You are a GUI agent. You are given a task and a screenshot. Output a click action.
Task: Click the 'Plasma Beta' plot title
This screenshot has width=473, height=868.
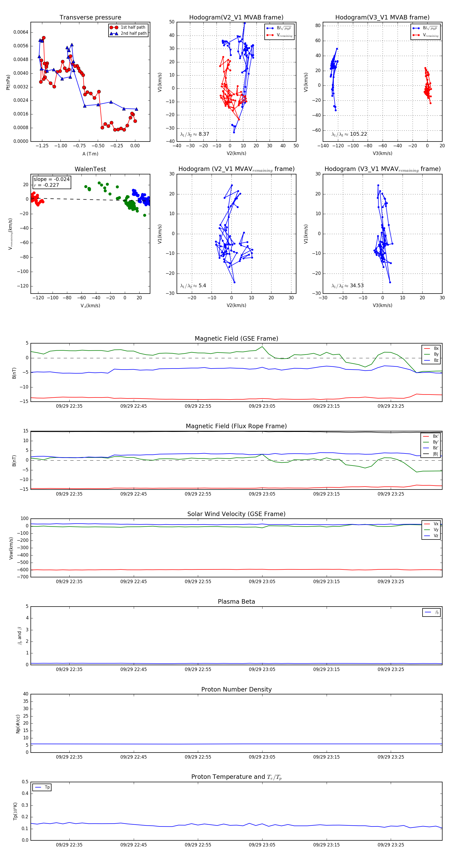[x=236, y=602]
